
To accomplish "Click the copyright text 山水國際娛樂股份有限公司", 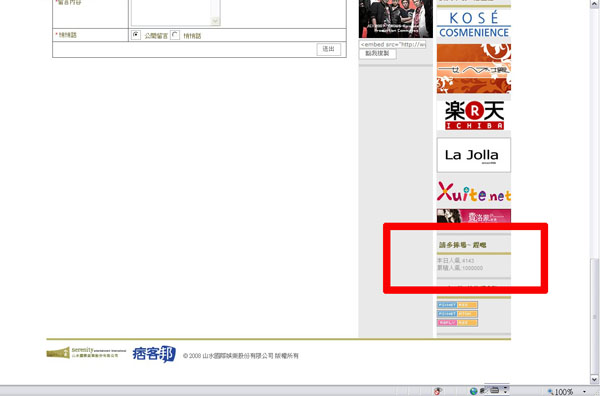I will click(x=238, y=356).
